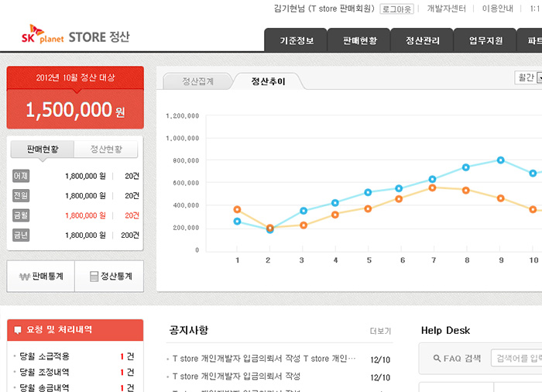This screenshot has width=542, height=392.
Task: Click the 당월 송금내역 row
Action: tap(74, 388)
